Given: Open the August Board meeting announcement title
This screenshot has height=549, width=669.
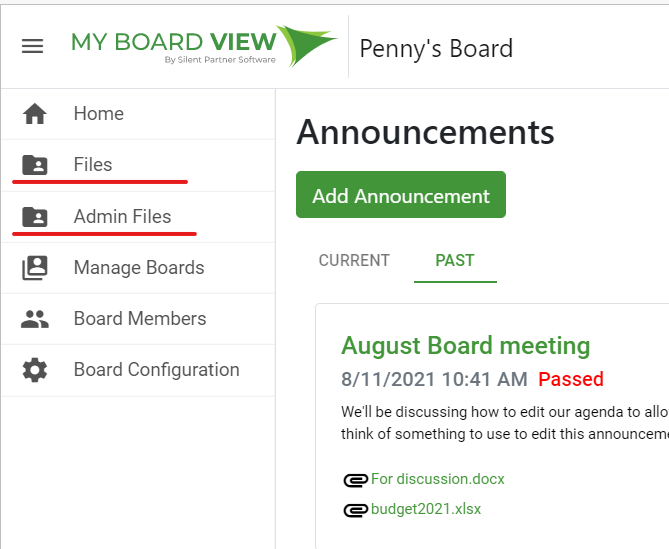Looking at the screenshot, I should pyautogui.click(x=465, y=346).
